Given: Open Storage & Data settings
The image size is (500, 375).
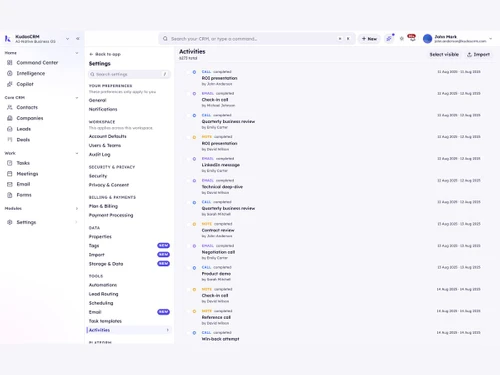Looking at the screenshot, I should click(x=106, y=264).
